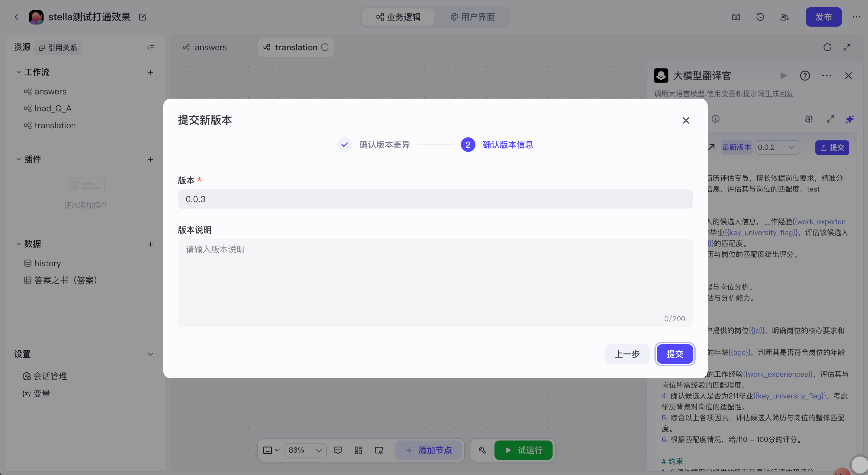Collapse the 数据 section

(x=18, y=244)
